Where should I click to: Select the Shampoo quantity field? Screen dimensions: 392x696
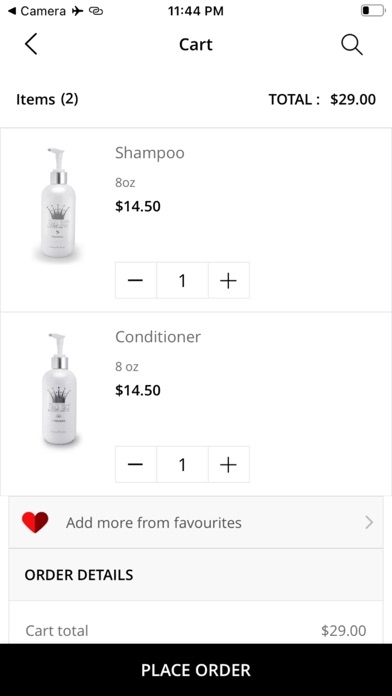pyautogui.click(x=182, y=281)
